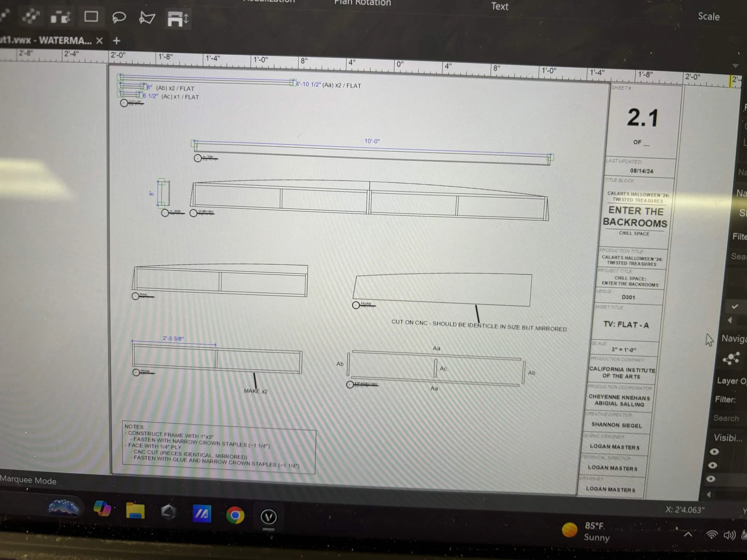Select the Ac label in the expanded view
This screenshot has width=747, height=560.
pyautogui.click(x=443, y=369)
